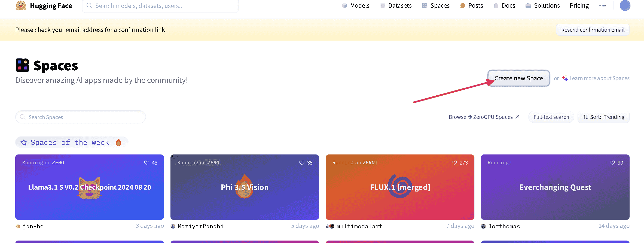Viewport: 644px width, 243px height.
Task: Click the Jofthomas author avatar
Action: [x=483, y=226]
